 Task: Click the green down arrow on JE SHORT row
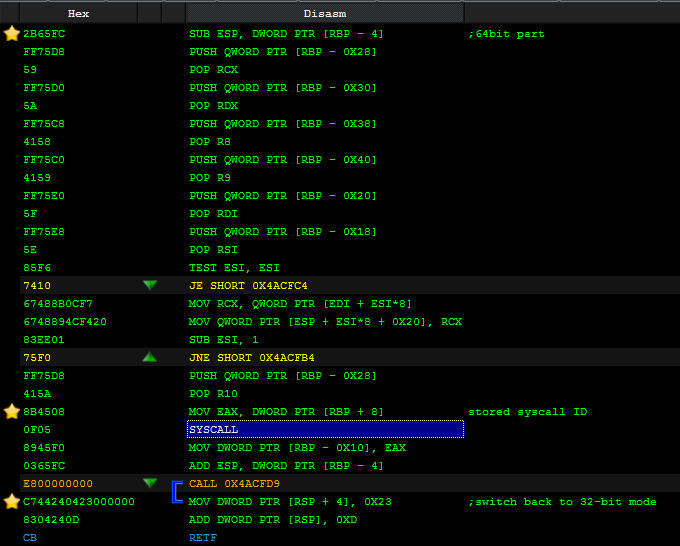click(149, 285)
